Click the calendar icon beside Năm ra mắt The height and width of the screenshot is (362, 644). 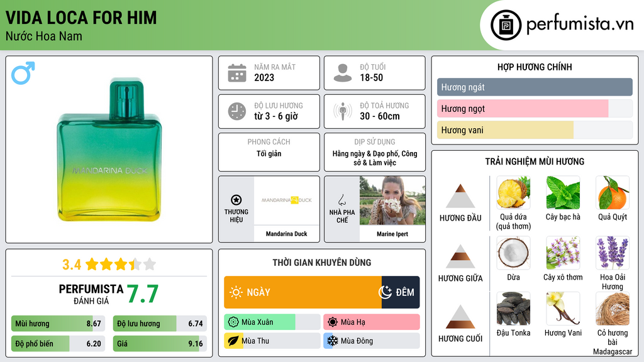(237, 73)
